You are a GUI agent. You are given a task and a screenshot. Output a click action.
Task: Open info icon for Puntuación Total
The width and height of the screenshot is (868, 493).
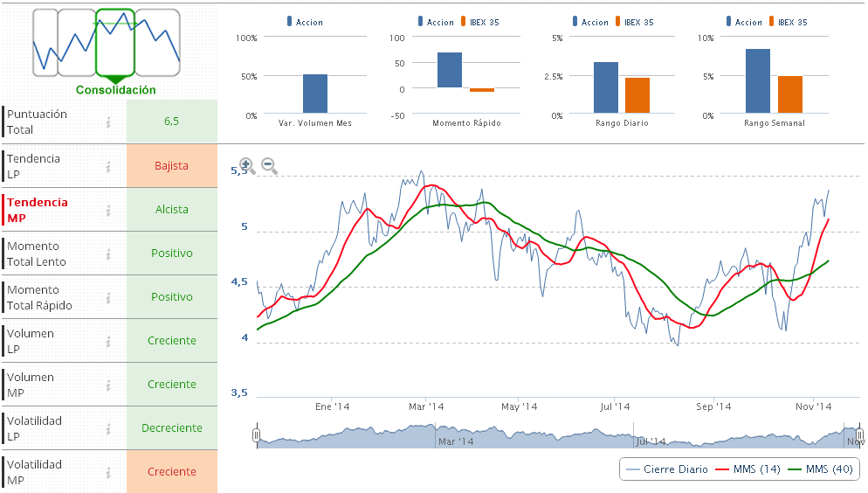(x=109, y=122)
